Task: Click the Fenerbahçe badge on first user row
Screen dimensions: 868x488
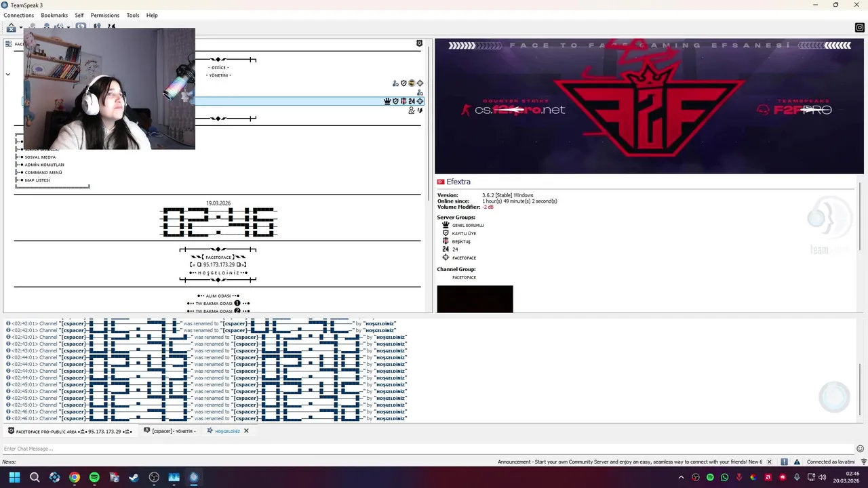Action: (x=412, y=83)
